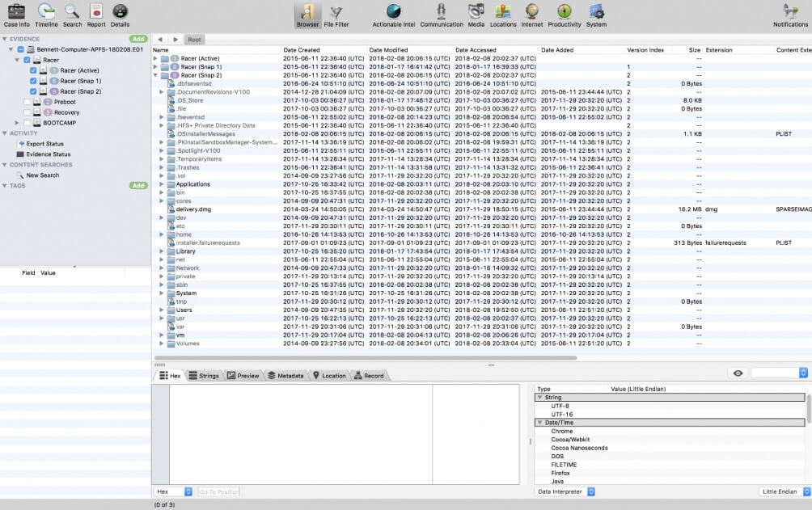This screenshot has height=510, width=812.
Task: View Internet artifacts
Action: pyautogui.click(x=531, y=12)
